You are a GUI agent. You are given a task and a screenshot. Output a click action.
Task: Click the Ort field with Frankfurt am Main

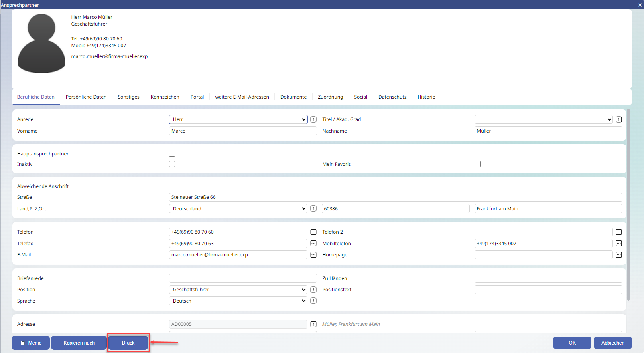548,209
